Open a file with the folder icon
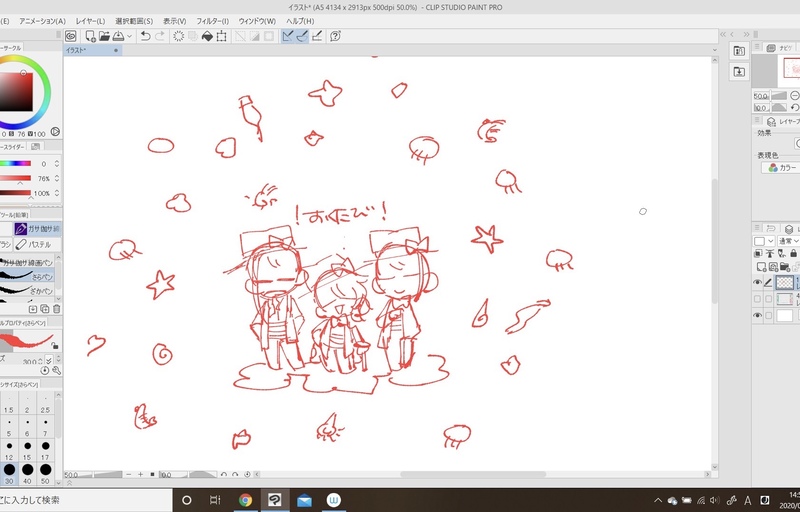 click(x=105, y=36)
